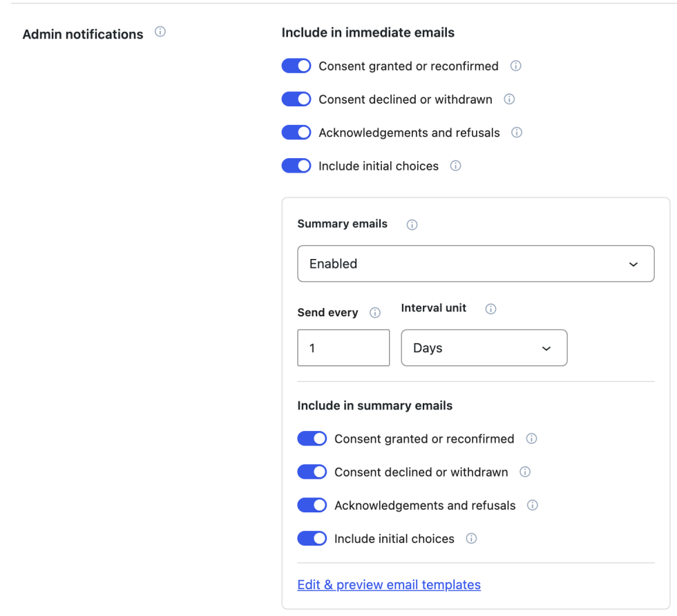The height and width of the screenshot is (616, 677).
Task: Open Edit & preview email templates link
Action: click(x=389, y=584)
